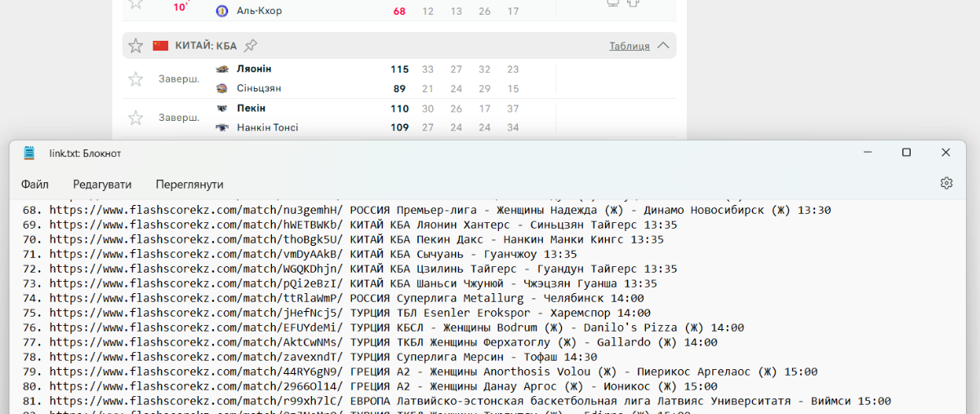Click line 69 Ляонин Хантерс - Синьцзян Тайгерс
Image resolution: width=980 pixels, height=414 pixels.
click(350, 225)
